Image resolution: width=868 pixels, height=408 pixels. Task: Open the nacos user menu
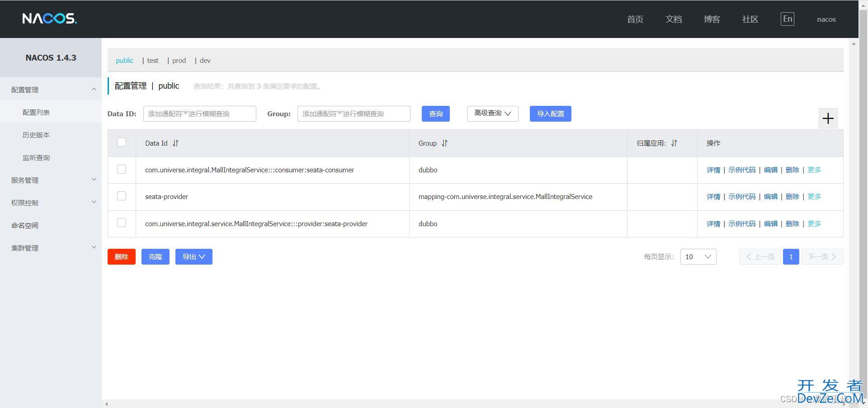[x=826, y=19]
